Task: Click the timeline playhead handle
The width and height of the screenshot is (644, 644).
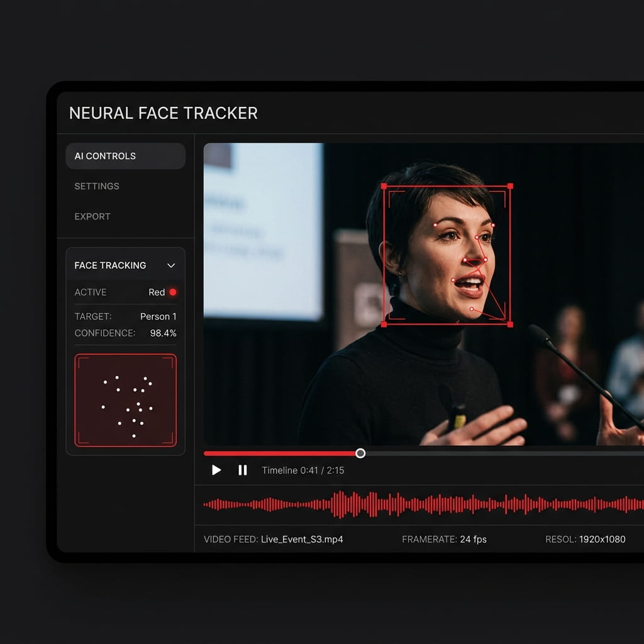Action: click(360, 453)
